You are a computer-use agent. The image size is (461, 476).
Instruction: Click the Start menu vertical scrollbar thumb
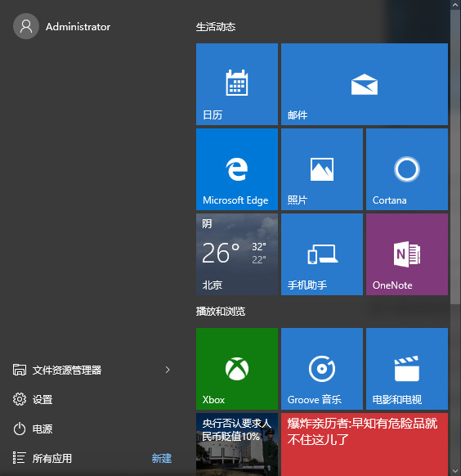(455, 157)
